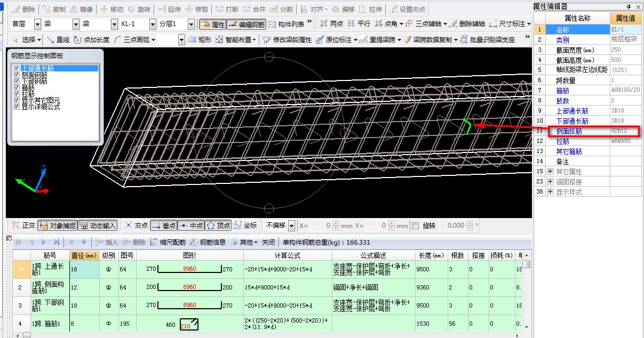Jump to last rebar record arrow

point(55,242)
